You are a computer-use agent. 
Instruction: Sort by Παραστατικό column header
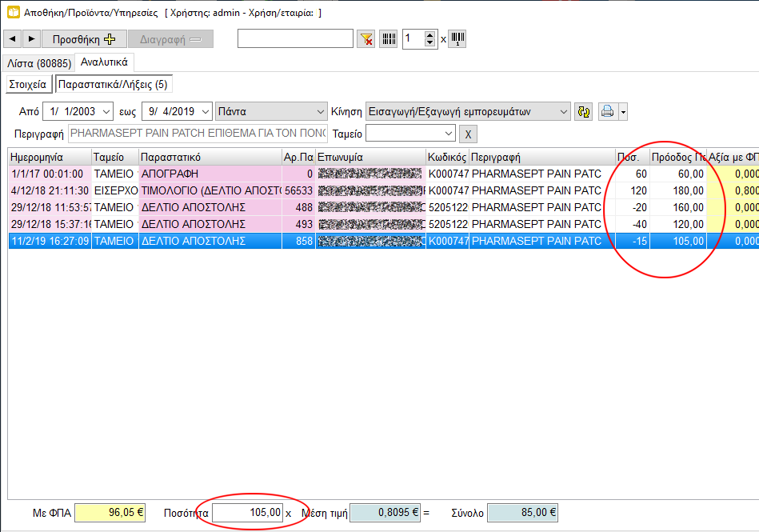(210, 158)
